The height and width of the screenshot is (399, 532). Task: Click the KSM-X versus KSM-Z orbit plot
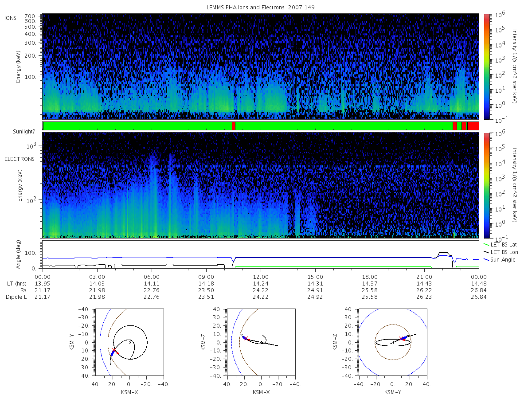tap(261, 342)
